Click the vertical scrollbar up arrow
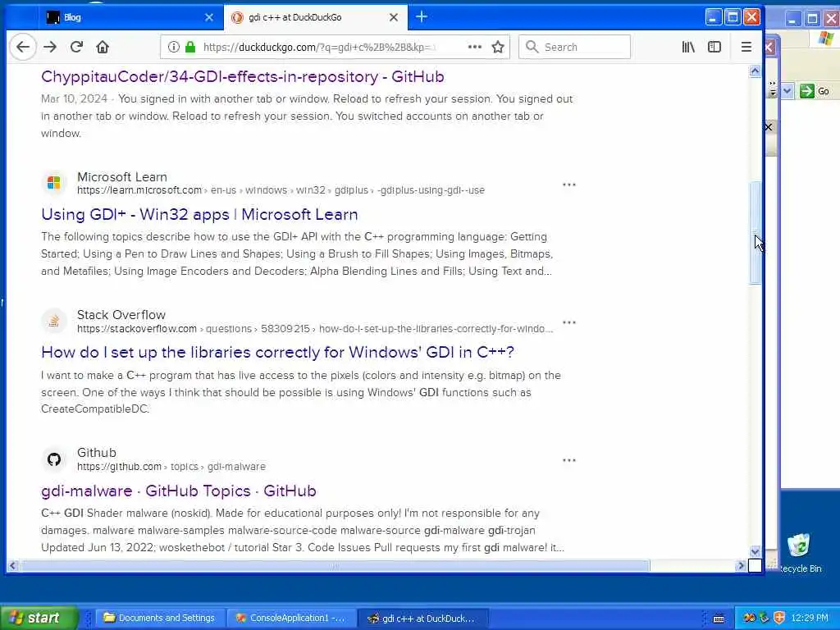 (x=755, y=71)
